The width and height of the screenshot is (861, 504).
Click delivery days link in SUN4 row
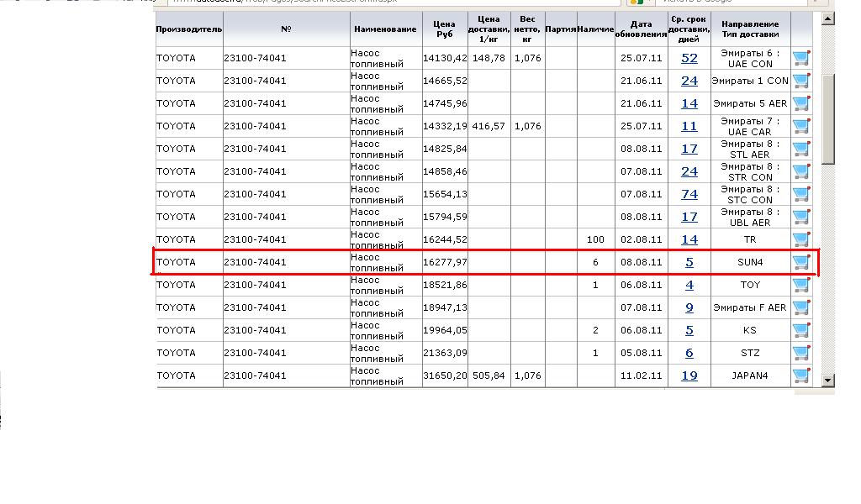(689, 262)
